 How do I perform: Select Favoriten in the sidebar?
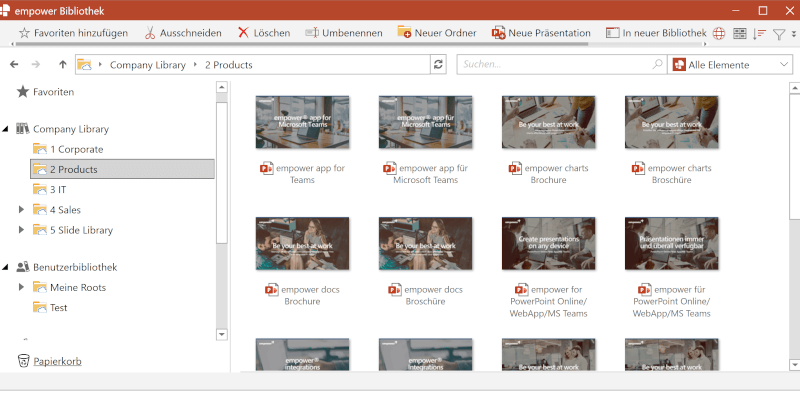[45, 92]
